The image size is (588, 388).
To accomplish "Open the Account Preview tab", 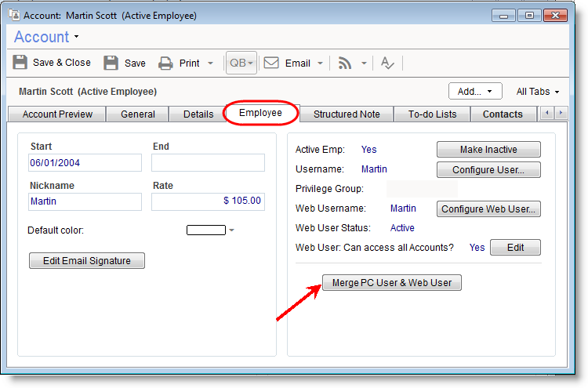I will coord(57,114).
